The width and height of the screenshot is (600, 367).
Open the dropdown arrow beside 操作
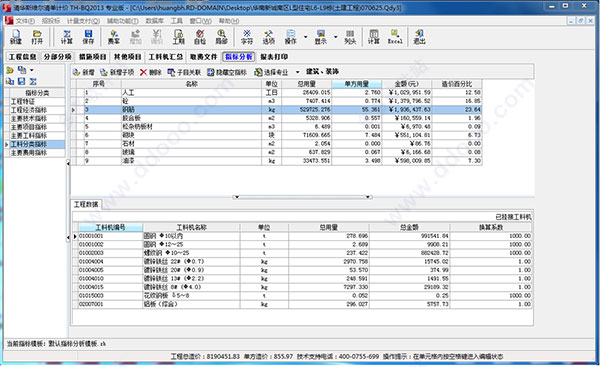click(x=305, y=37)
